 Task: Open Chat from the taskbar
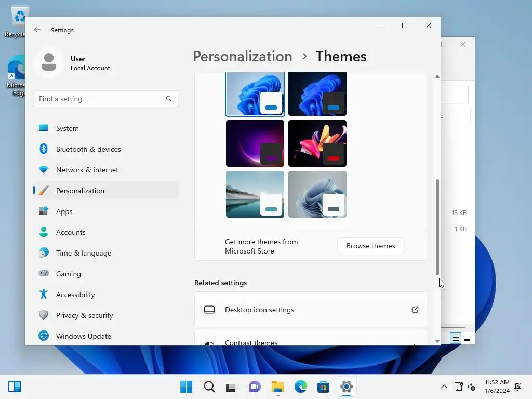tap(255, 387)
